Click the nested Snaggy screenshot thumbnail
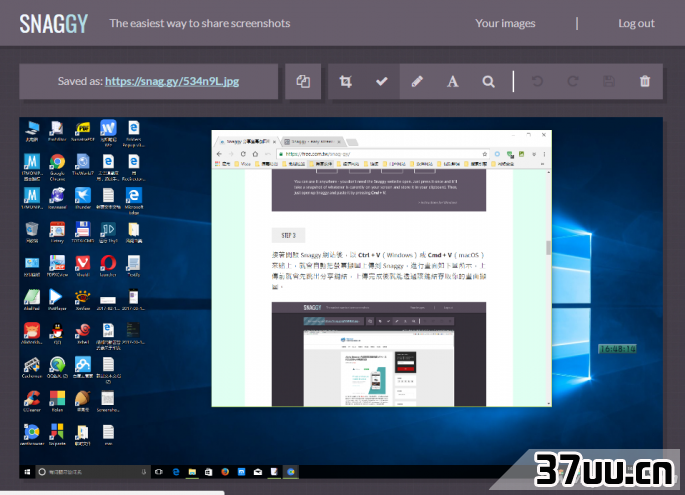This screenshot has height=495, width=685. pyautogui.click(x=379, y=354)
